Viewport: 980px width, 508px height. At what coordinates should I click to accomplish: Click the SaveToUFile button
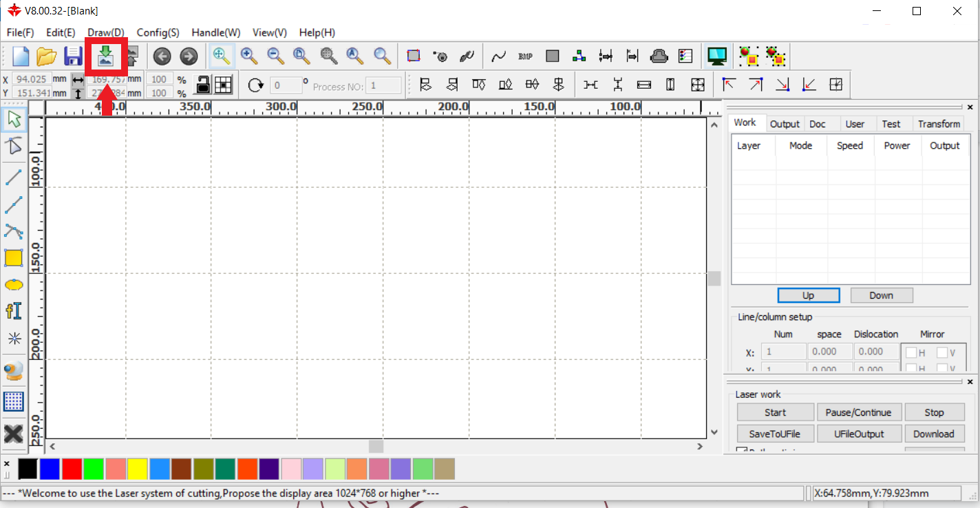[776, 434]
